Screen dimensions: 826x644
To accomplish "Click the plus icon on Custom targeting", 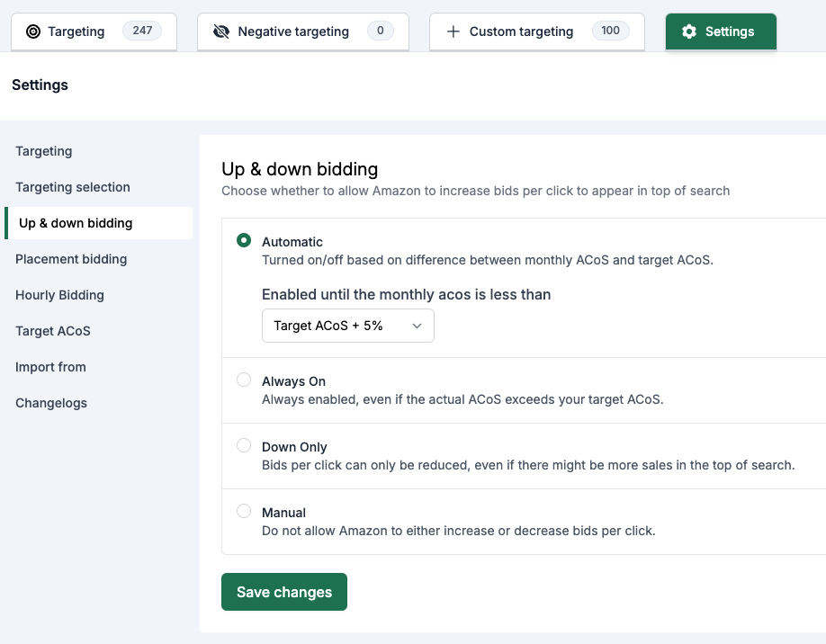I will tap(453, 31).
